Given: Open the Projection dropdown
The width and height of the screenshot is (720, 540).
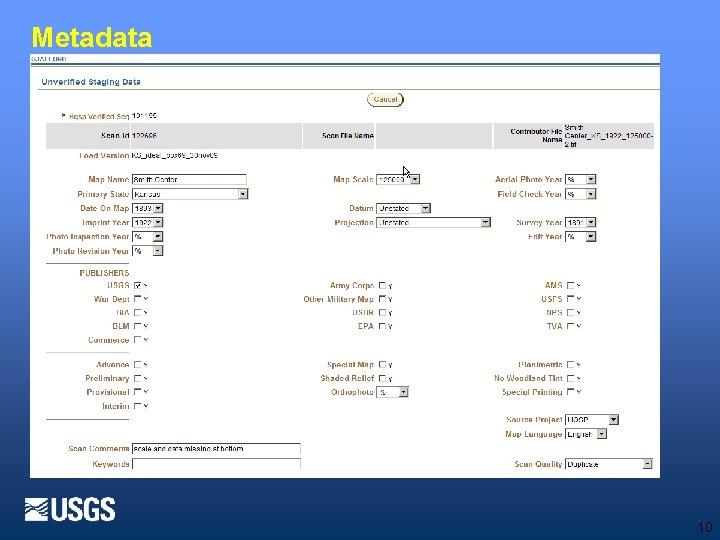Looking at the screenshot, I should (x=433, y=223).
